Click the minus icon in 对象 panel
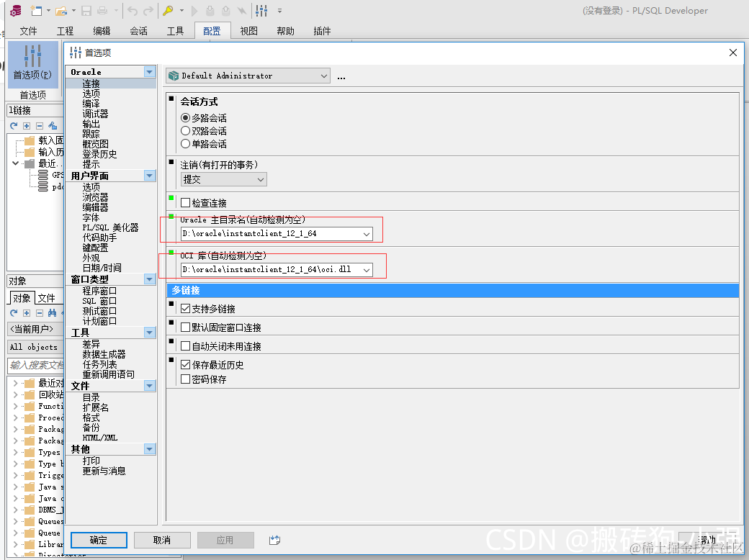The width and height of the screenshot is (749, 560). [x=40, y=312]
